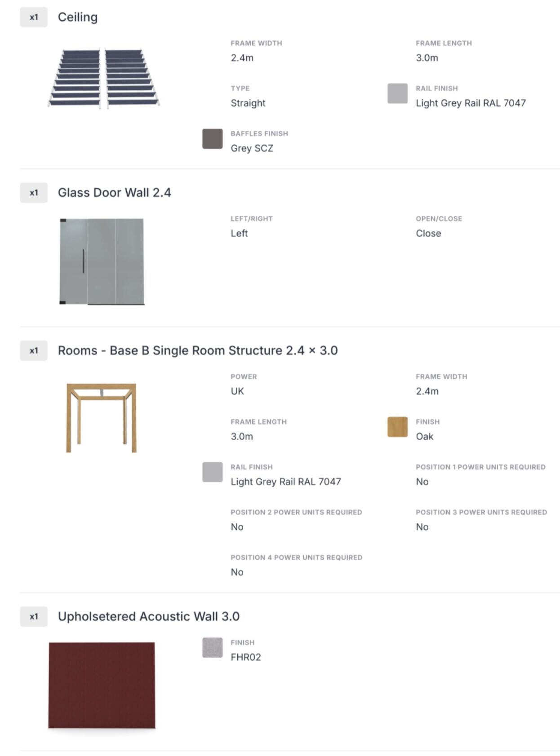
Task: Click the Light Grey Rail RAL 7047 ceiling text
Action: click(x=470, y=103)
